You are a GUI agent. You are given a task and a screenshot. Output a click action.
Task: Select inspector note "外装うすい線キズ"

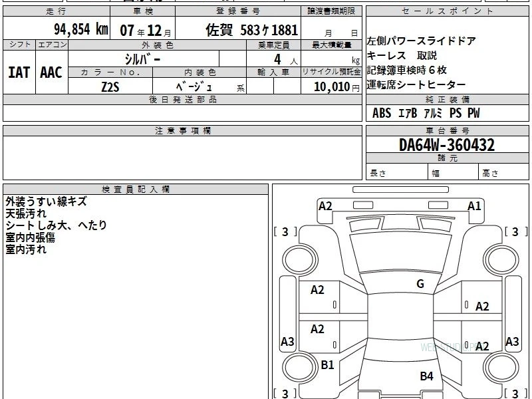46,201
